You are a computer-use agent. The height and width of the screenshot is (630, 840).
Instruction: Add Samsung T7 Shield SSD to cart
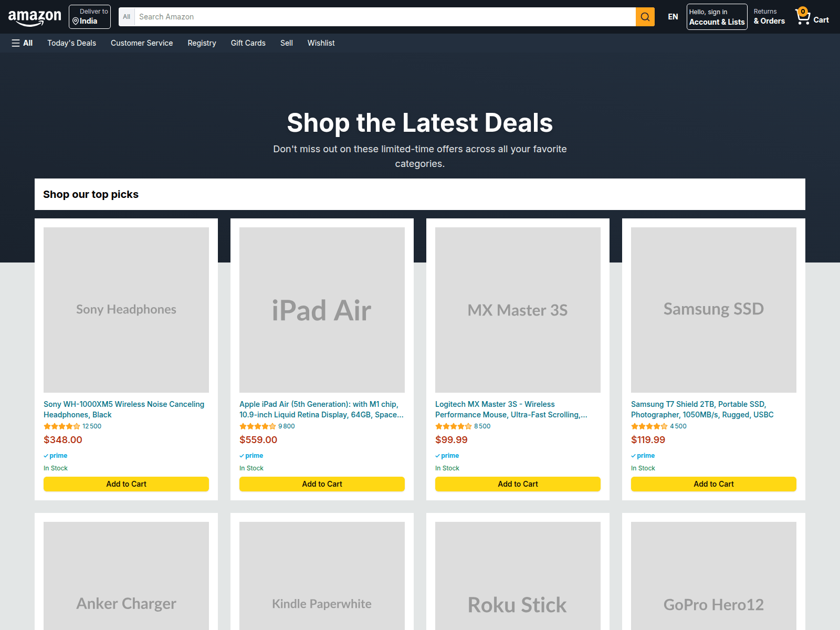[713, 484]
